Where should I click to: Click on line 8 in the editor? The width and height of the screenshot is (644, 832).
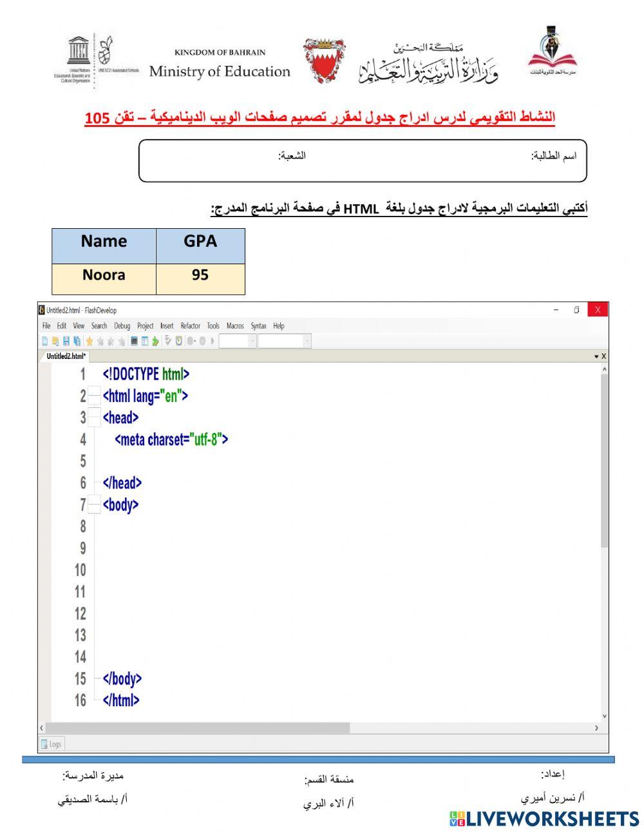(x=193, y=527)
